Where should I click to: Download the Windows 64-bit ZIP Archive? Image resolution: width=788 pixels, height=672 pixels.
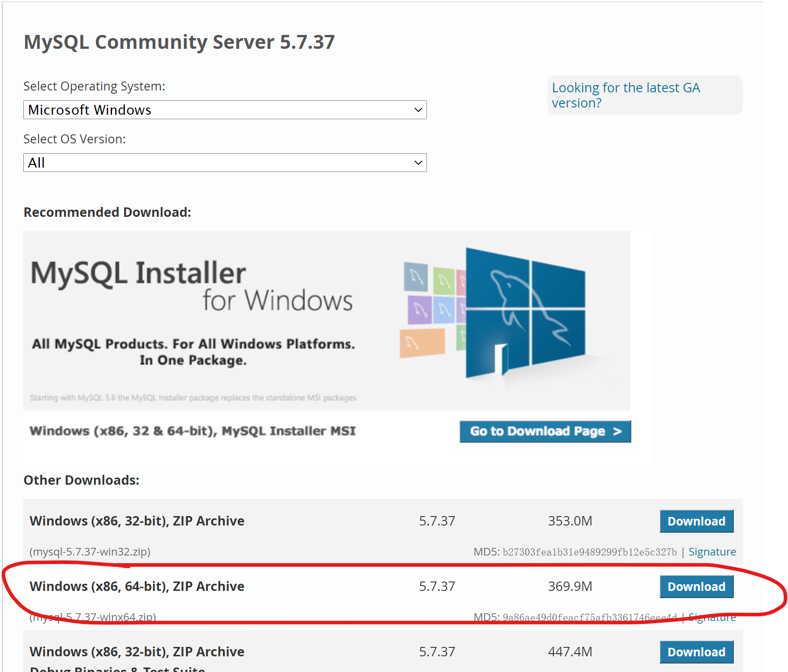[696, 586]
